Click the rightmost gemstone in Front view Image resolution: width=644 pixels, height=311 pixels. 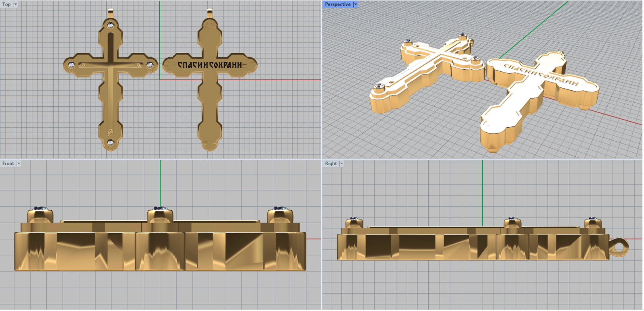pyautogui.click(x=280, y=209)
